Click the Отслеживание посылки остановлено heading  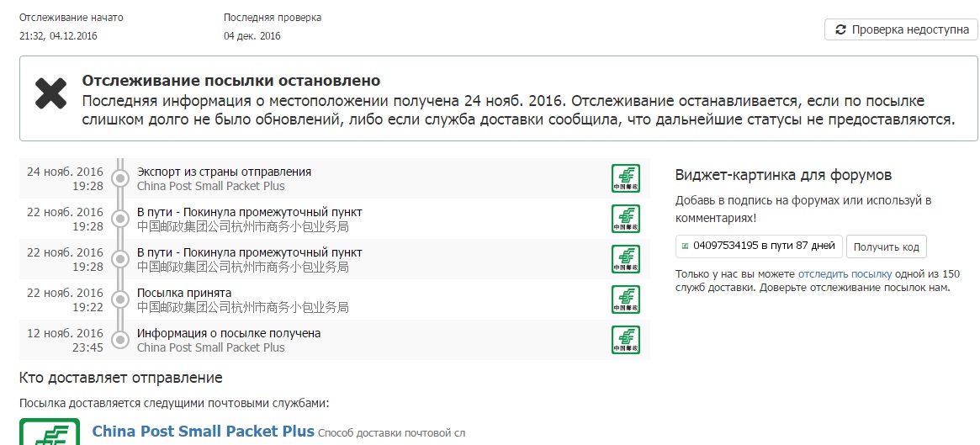tap(231, 81)
